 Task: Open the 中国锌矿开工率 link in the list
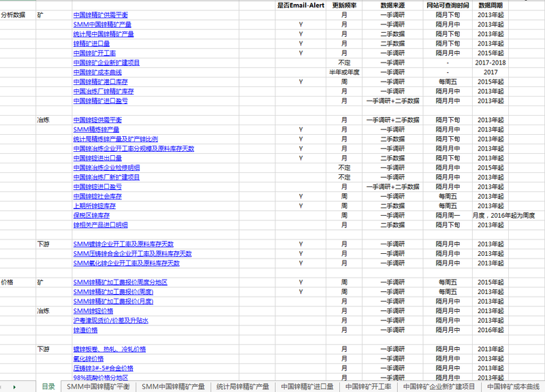point(95,53)
